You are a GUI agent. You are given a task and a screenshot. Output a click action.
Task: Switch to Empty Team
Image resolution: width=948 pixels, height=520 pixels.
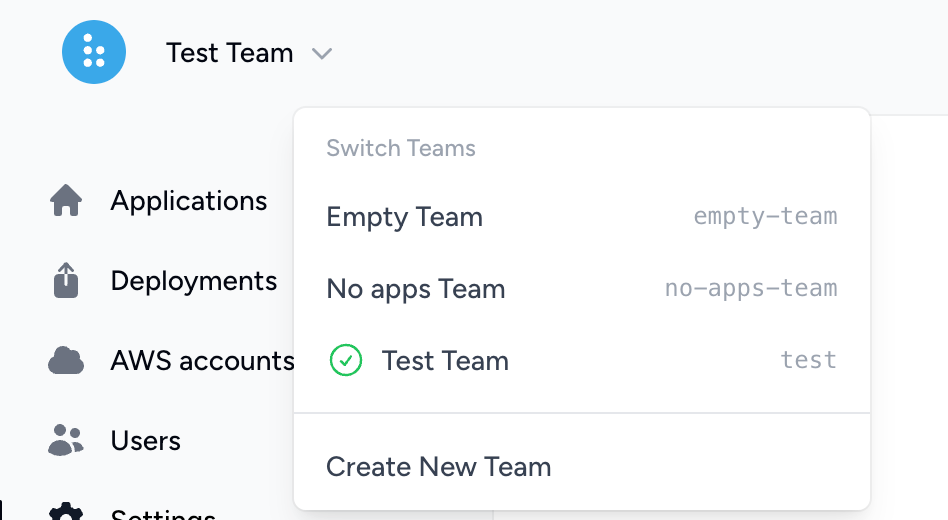(x=404, y=217)
